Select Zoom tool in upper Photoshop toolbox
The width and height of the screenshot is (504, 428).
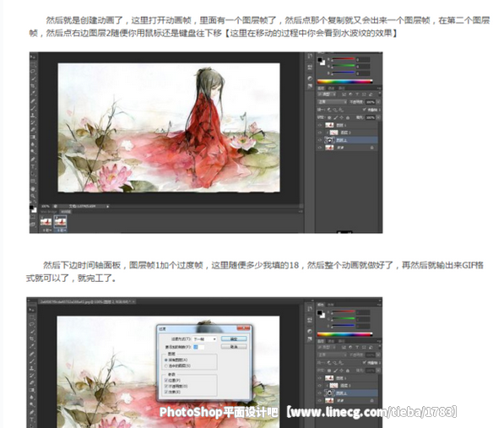tap(33, 196)
